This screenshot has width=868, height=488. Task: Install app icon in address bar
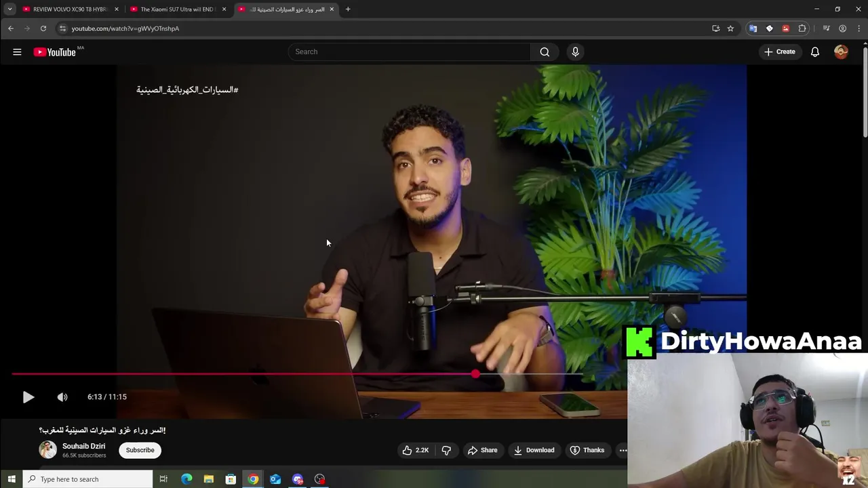click(x=715, y=28)
